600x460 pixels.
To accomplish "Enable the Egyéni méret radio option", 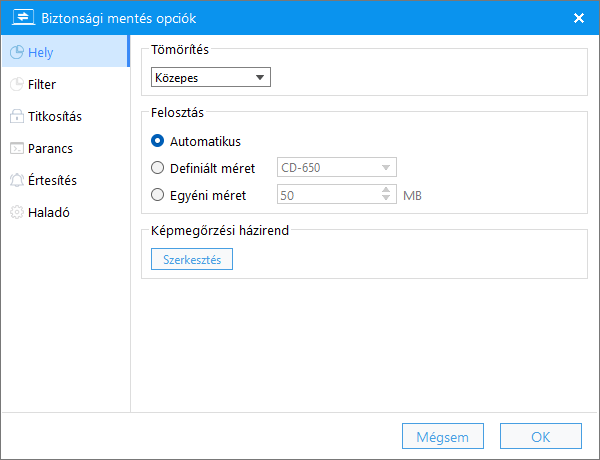I will [x=157, y=195].
